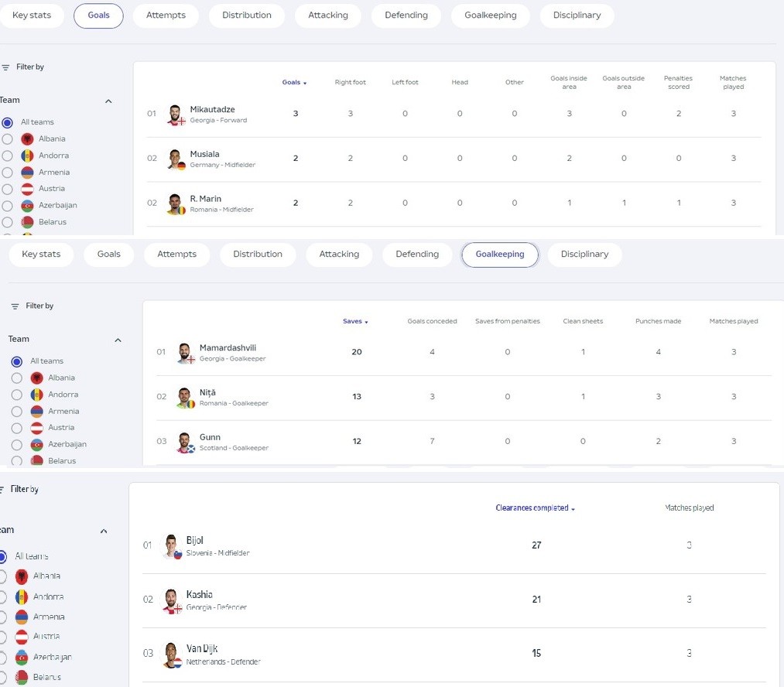Click Bijol's player photo
Image resolution: width=784 pixels, height=687 pixels.
tap(171, 545)
